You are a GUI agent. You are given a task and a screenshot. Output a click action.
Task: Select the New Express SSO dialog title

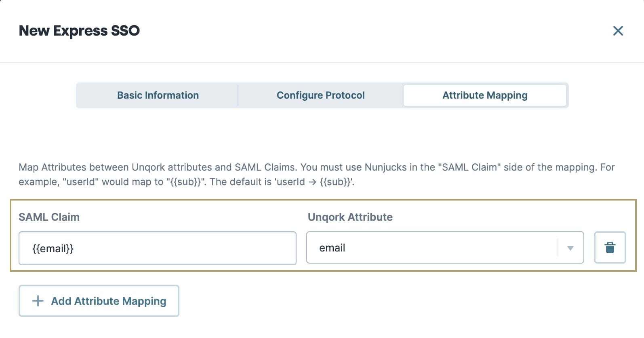(x=79, y=31)
